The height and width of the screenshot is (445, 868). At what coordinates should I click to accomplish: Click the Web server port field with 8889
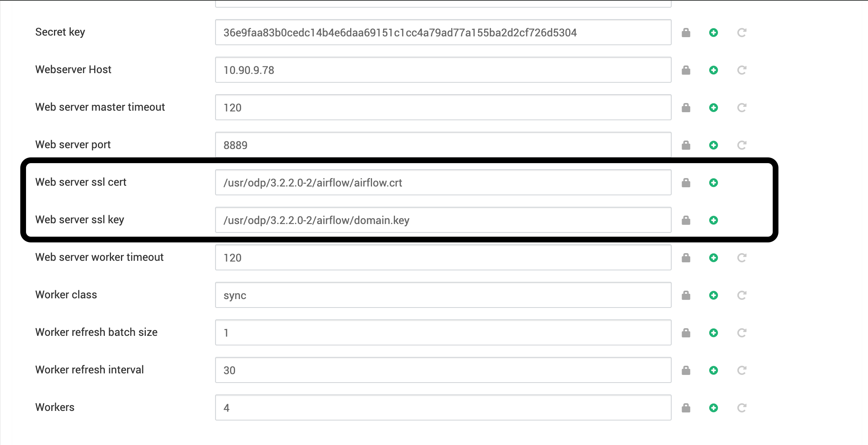click(443, 145)
